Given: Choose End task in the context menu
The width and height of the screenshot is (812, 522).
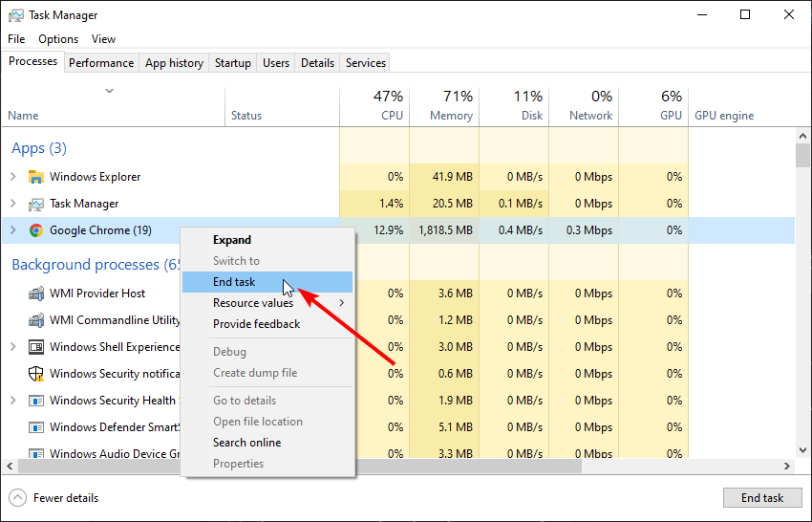Looking at the screenshot, I should pyautogui.click(x=267, y=282).
